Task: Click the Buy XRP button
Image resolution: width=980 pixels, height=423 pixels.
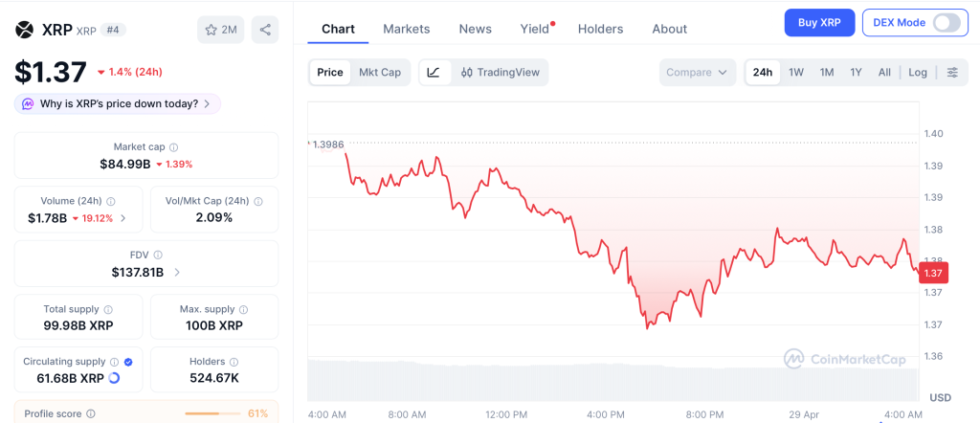Action: click(819, 22)
